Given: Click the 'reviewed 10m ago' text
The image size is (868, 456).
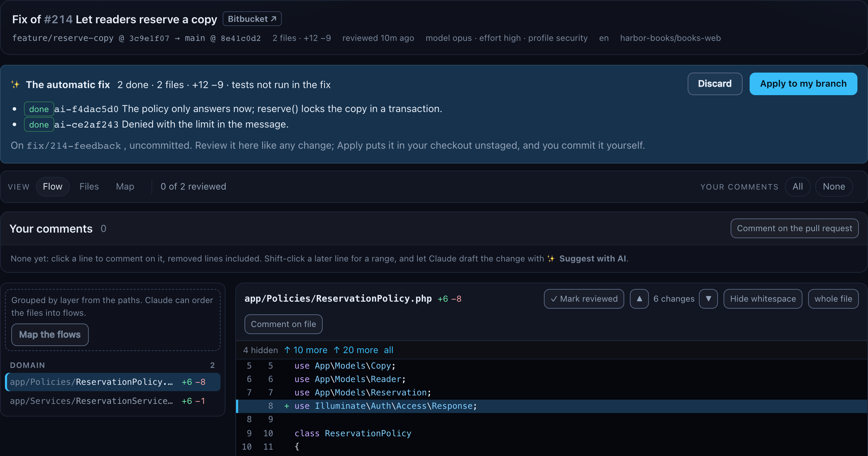Looking at the screenshot, I should click(x=378, y=38).
